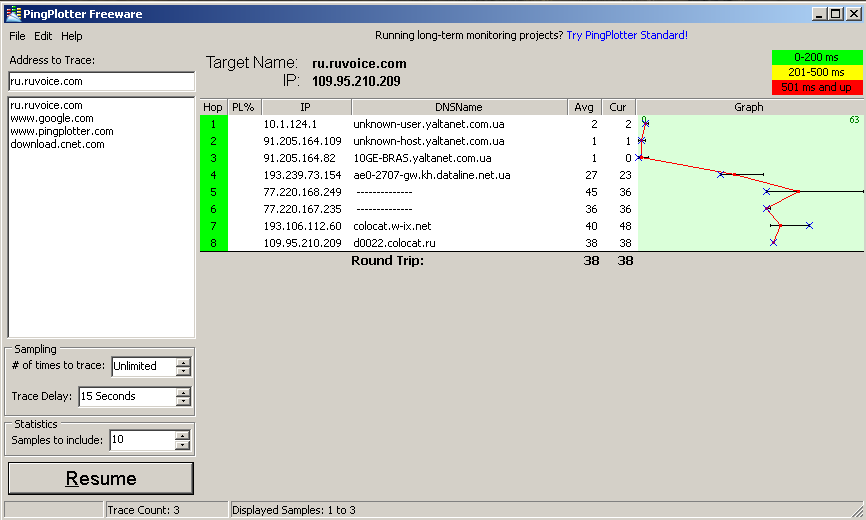Viewport: 866px width, 520px height.
Task: Click the PingPlotter title bar icon
Action: pyautogui.click(x=13, y=14)
